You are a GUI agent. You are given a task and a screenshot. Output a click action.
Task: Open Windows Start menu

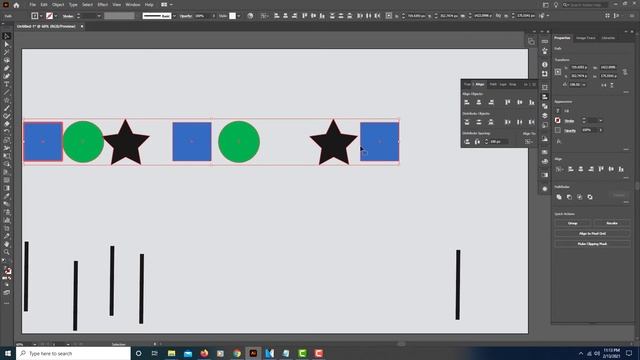8,353
